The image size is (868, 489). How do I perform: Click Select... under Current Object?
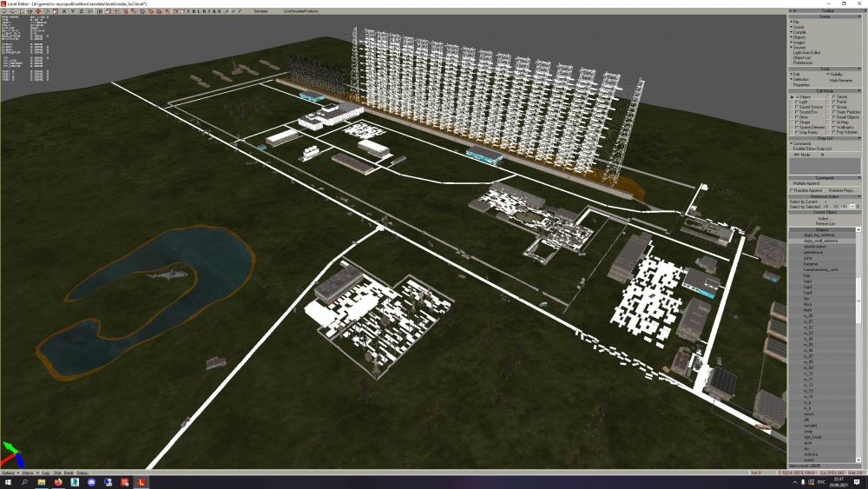pos(825,219)
